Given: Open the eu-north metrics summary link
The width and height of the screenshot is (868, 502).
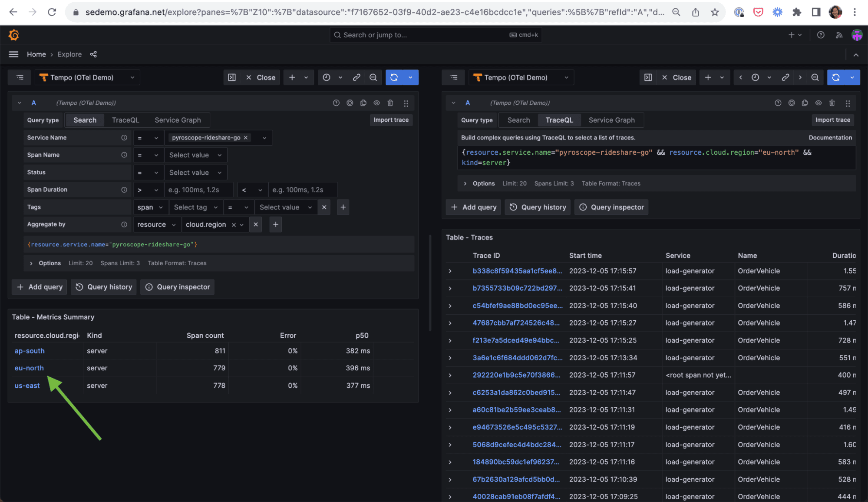Looking at the screenshot, I should tap(29, 368).
